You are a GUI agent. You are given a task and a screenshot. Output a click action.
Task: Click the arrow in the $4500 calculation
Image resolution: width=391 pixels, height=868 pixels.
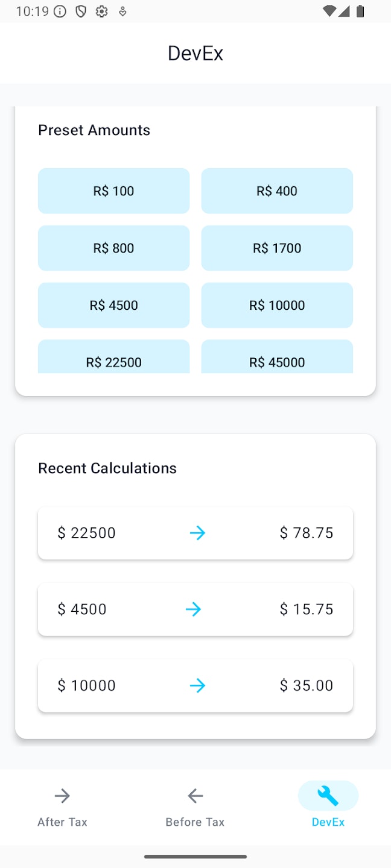193,609
